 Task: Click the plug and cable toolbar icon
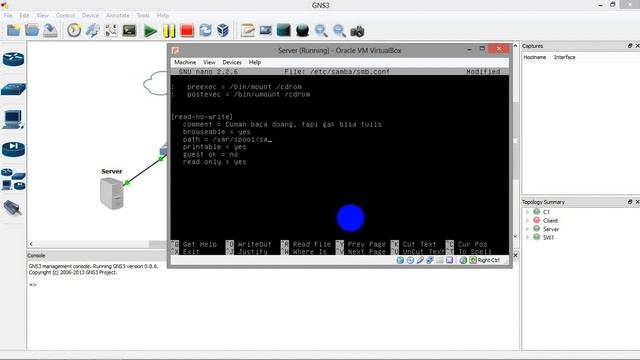pos(93,31)
